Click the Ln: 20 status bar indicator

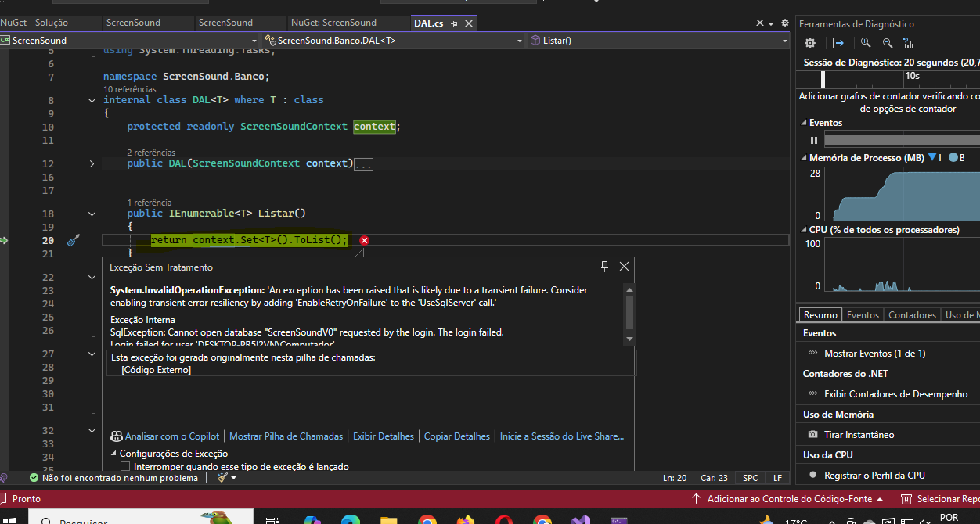675,478
